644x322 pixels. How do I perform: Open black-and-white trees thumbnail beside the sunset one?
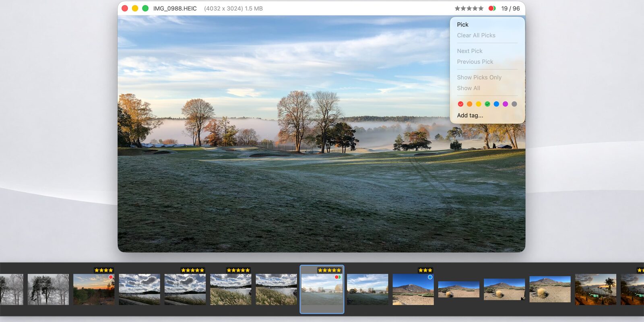[x=48, y=289]
